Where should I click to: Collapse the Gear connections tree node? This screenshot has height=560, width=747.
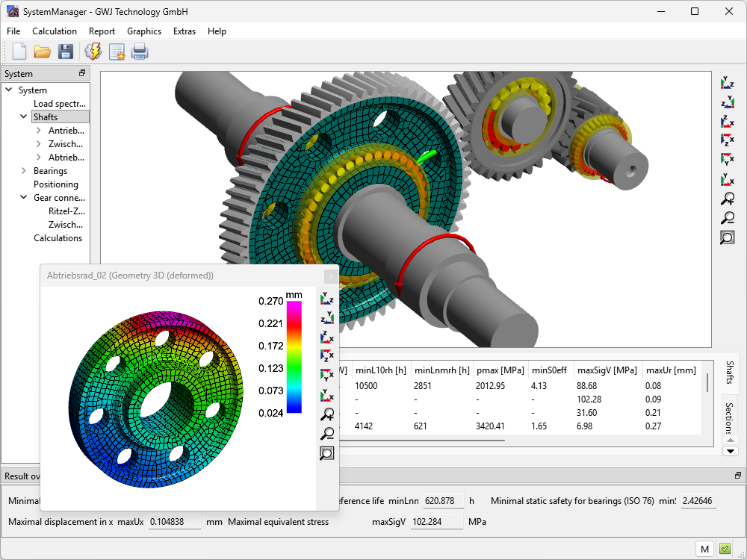pos(24,198)
